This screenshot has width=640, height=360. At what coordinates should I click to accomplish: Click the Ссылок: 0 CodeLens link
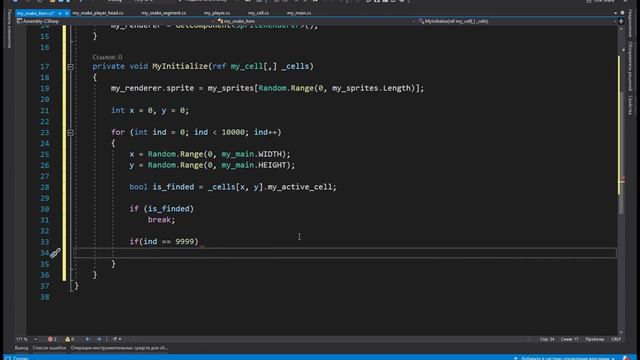pos(107,57)
